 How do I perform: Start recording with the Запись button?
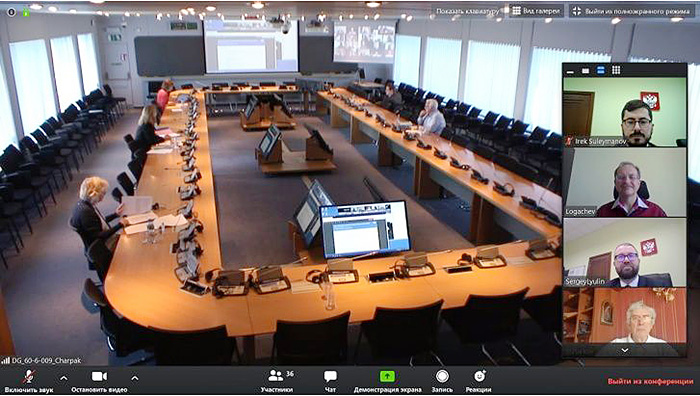click(x=442, y=381)
